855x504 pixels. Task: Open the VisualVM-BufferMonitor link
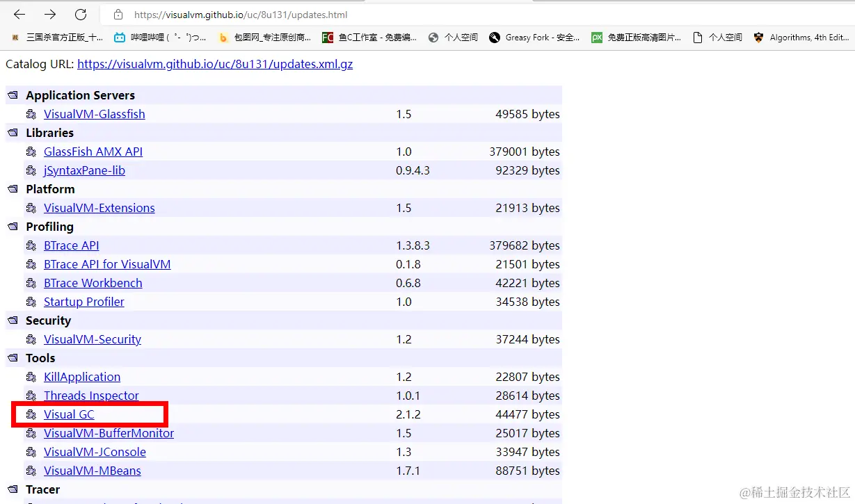coord(109,433)
